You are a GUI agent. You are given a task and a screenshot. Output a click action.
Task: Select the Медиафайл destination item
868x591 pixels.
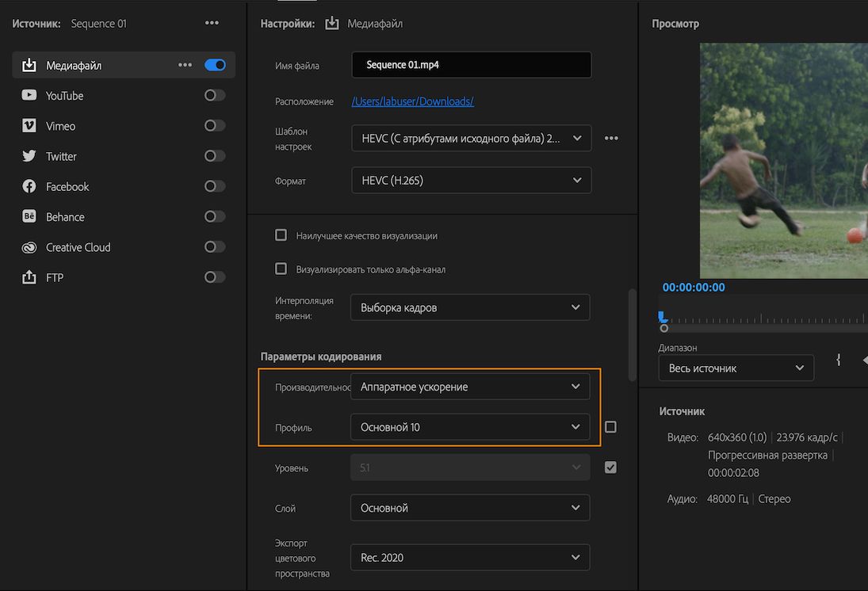coord(74,66)
